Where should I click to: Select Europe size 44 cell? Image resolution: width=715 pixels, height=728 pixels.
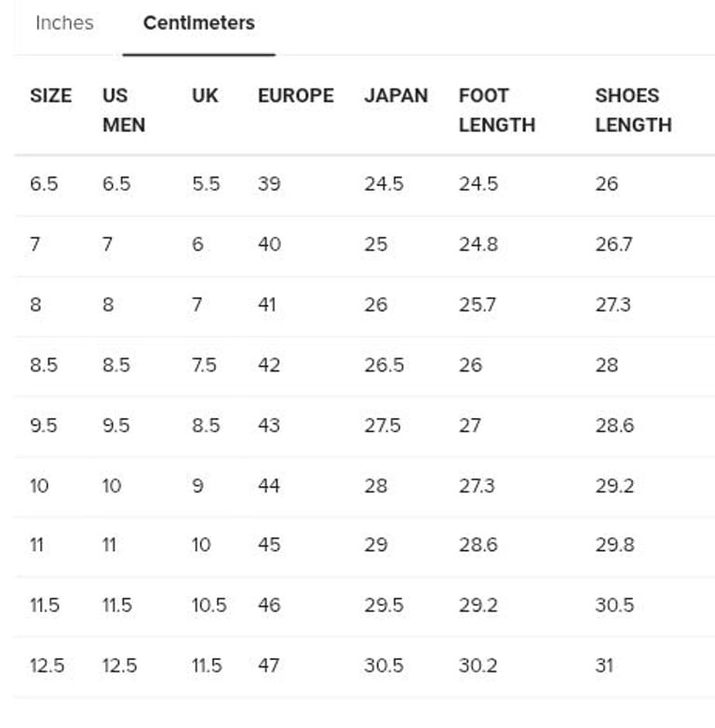pos(269,485)
